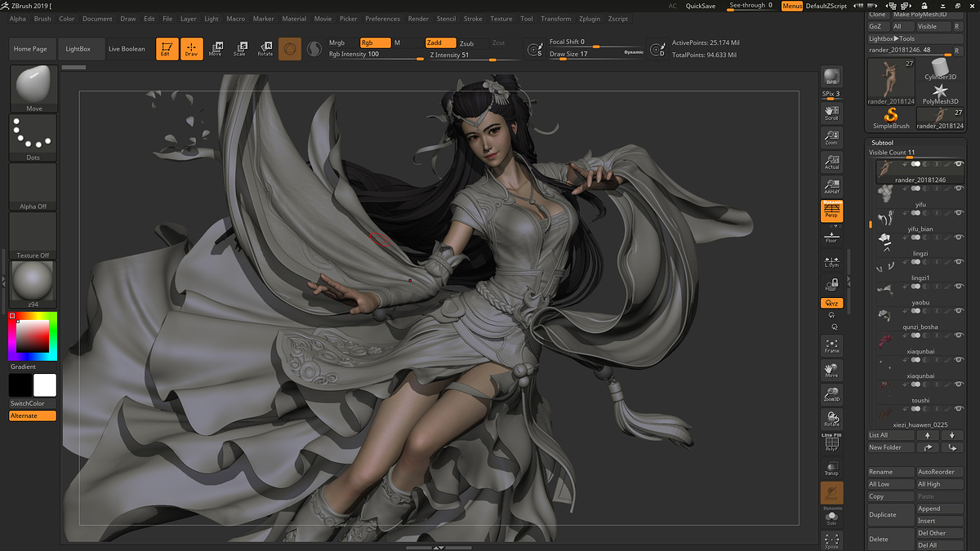Image resolution: width=980 pixels, height=551 pixels.
Task: Select the Cylinder3D tool thumbnail
Action: pos(940,68)
